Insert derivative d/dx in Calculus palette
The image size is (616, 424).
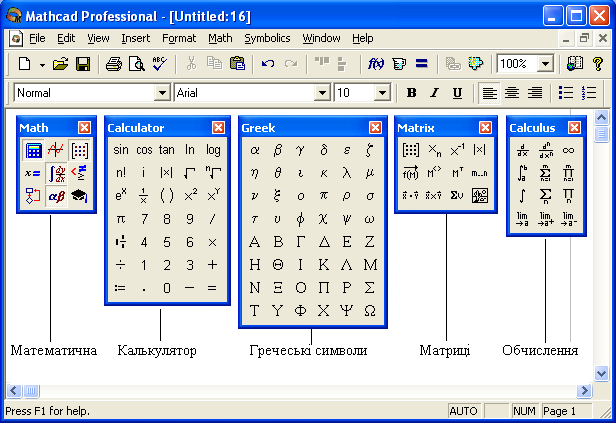tap(522, 150)
